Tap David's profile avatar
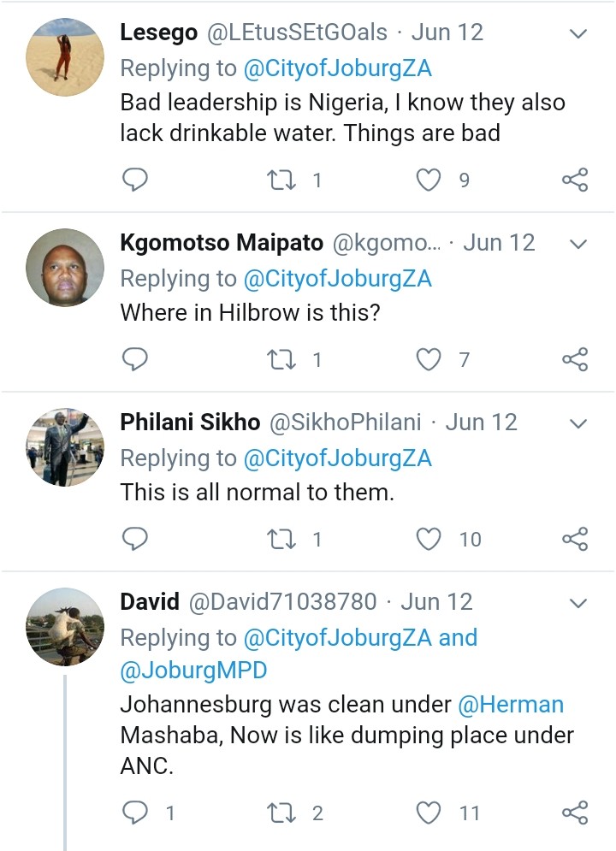 click(65, 626)
